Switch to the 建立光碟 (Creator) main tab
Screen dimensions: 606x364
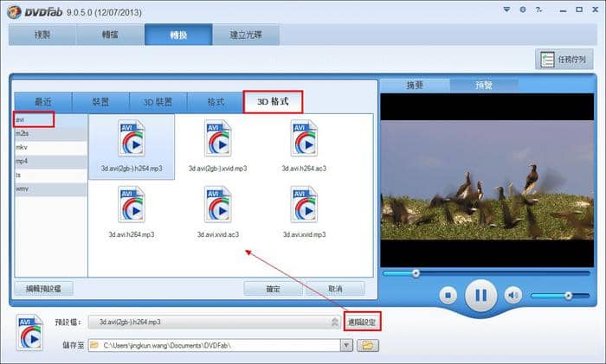tap(246, 35)
